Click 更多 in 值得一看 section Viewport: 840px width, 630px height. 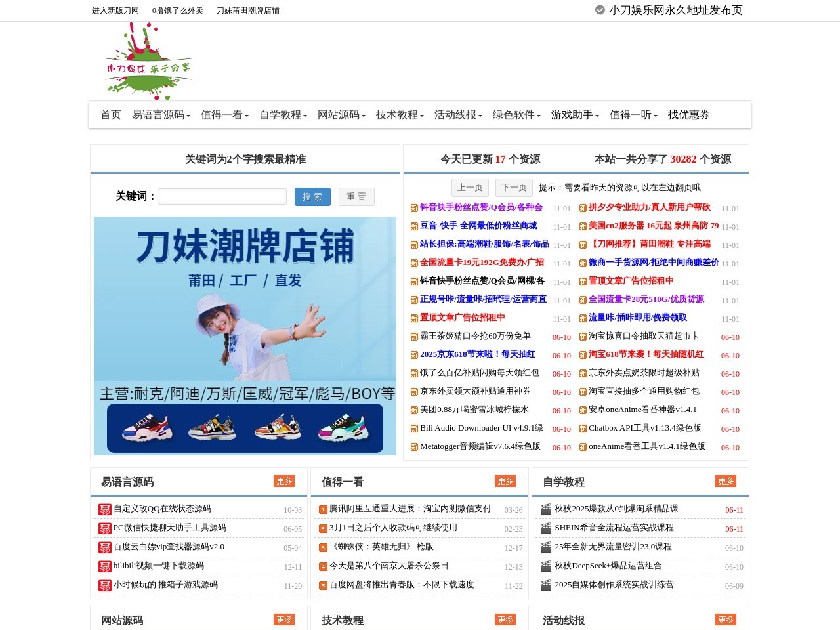tap(505, 481)
